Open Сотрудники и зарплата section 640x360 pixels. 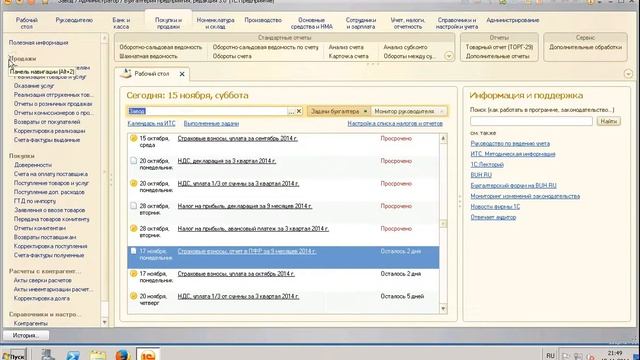point(360,23)
